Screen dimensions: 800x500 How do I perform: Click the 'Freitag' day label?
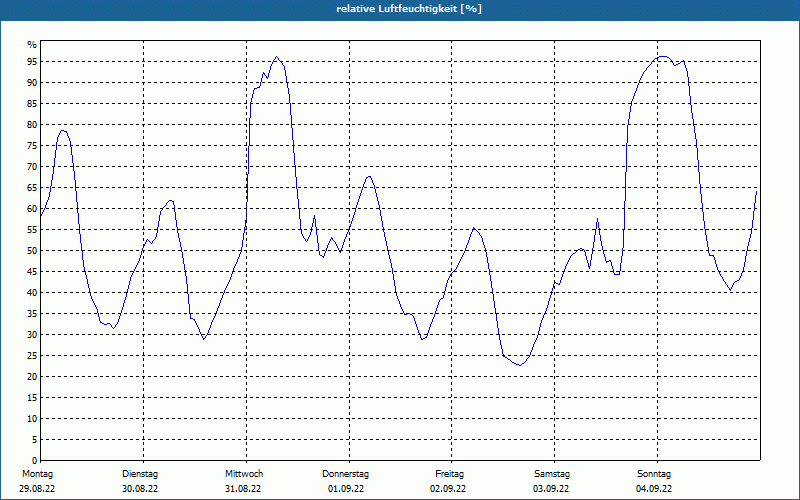click(449, 474)
